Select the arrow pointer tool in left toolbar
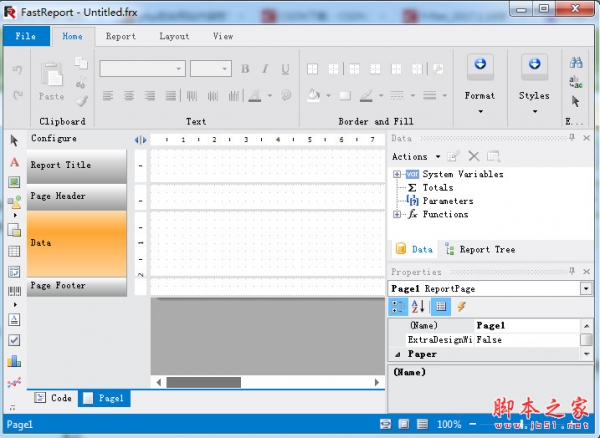 (x=14, y=140)
